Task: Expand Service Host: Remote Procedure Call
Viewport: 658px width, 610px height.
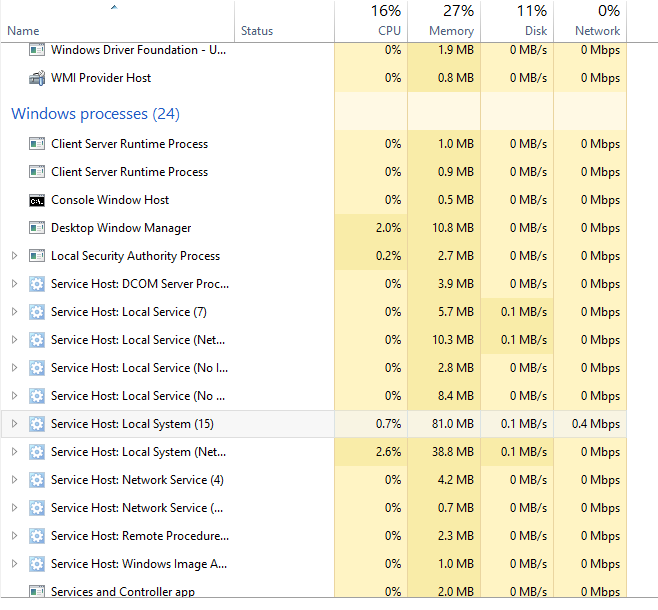Action: tap(14, 536)
